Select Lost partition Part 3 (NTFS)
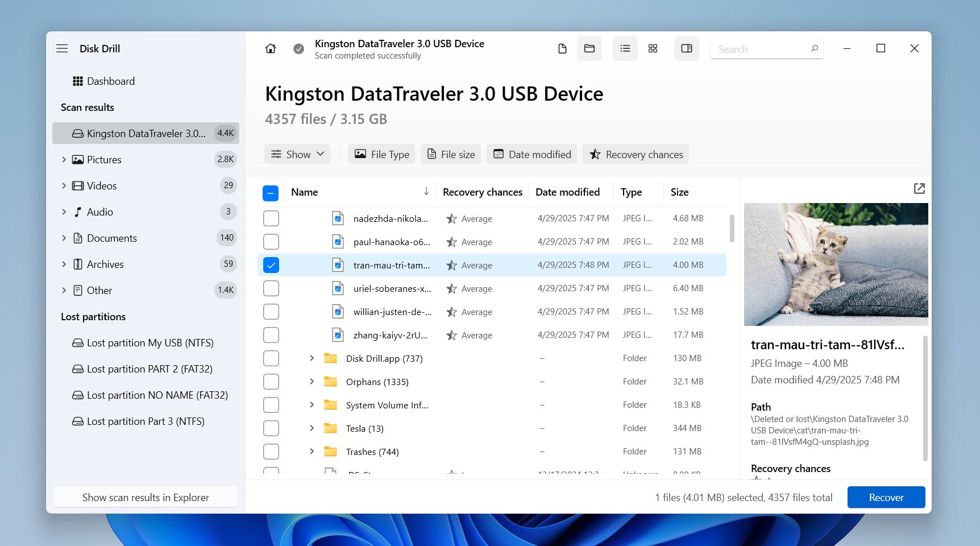 point(146,421)
